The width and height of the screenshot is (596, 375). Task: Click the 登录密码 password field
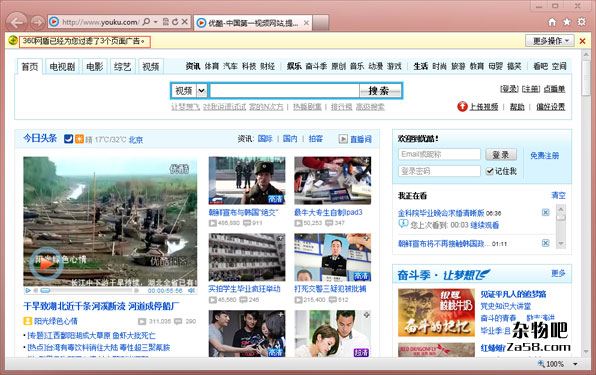coord(439,171)
